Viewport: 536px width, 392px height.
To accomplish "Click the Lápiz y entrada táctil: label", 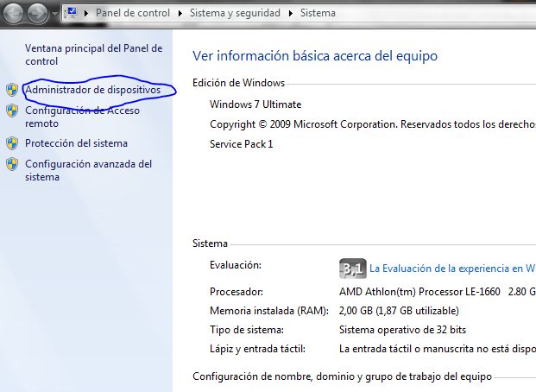I will 257,349.
